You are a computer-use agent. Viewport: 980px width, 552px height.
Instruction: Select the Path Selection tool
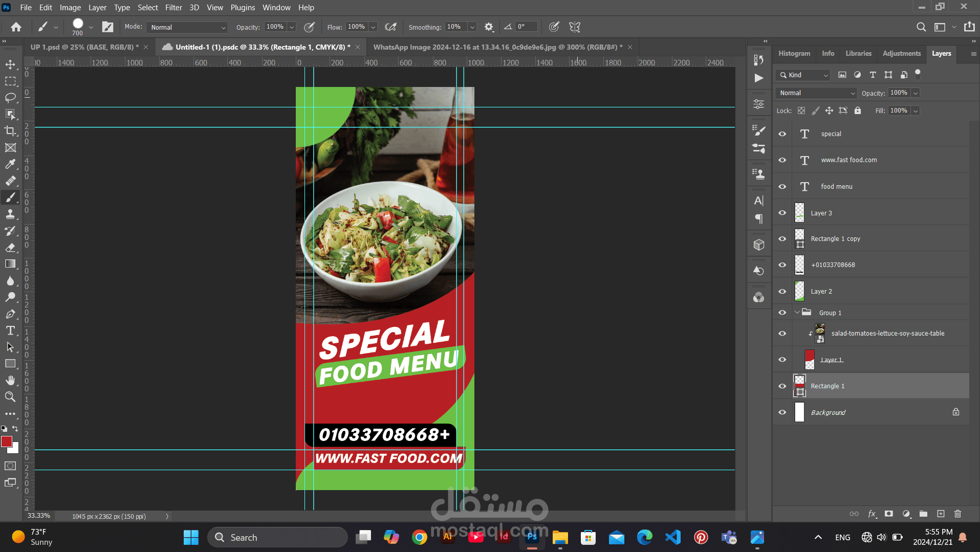click(10, 347)
